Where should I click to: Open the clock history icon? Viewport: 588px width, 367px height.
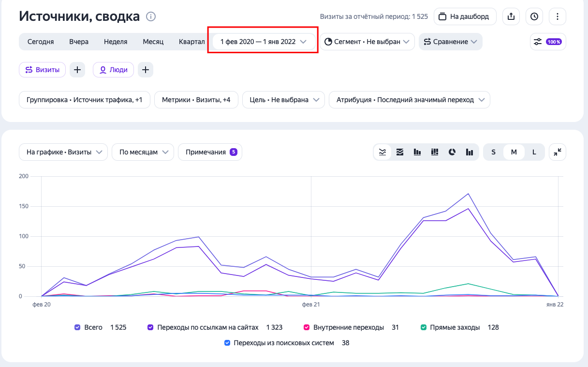click(534, 16)
